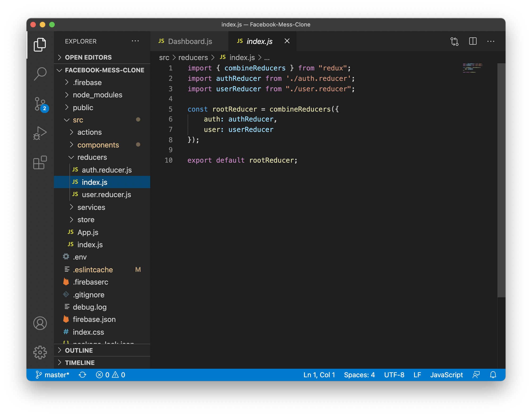Click index.js in the breadcrumb path

tap(237, 57)
